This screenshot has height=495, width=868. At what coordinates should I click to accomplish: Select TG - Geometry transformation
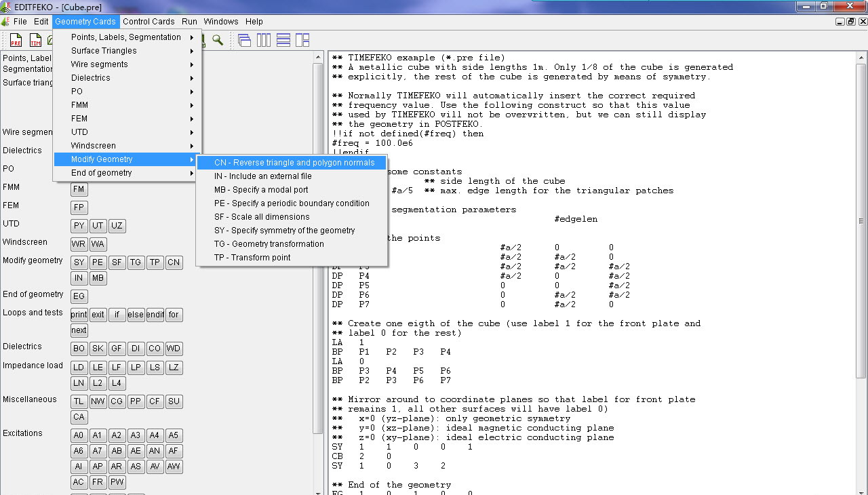[x=292, y=244]
